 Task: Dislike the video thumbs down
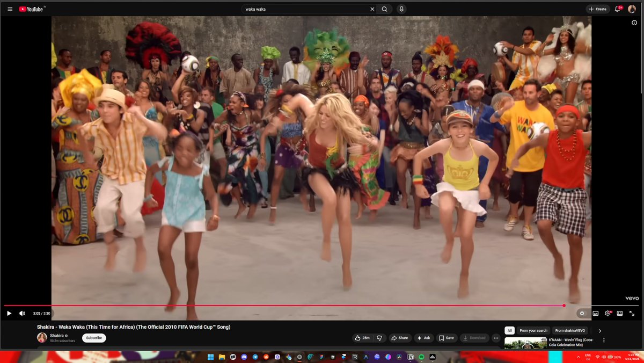point(379,338)
